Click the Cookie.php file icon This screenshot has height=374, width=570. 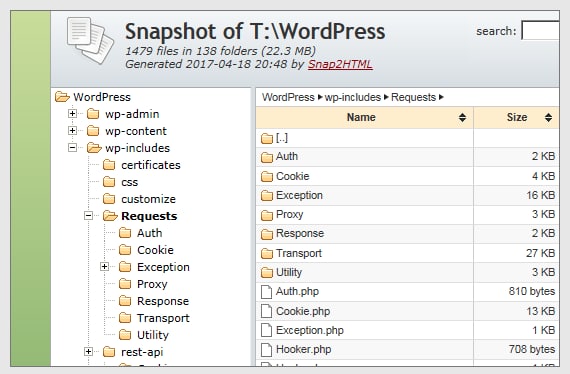(x=266, y=311)
